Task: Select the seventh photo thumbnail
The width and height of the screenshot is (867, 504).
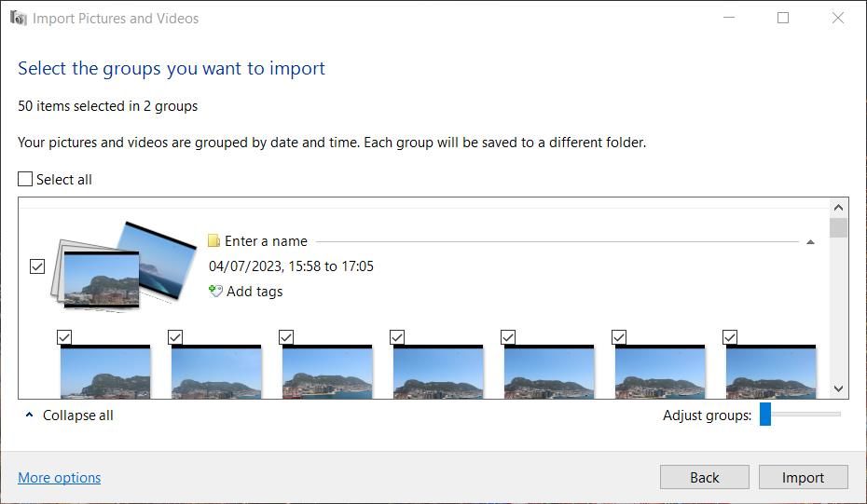Action: (771, 372)
